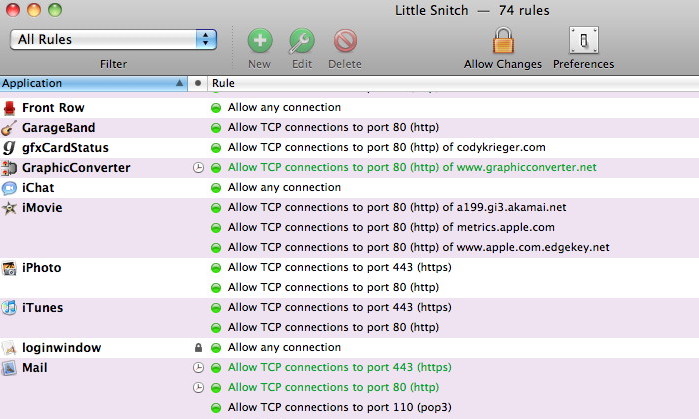699x419 pixels.
Task: Select loginwindow's Allow any connection rule
Action: [x=284, y=347]
